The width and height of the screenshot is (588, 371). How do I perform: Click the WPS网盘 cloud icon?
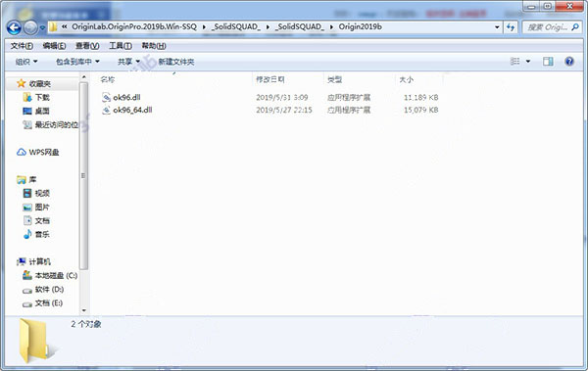coord(22,152)
